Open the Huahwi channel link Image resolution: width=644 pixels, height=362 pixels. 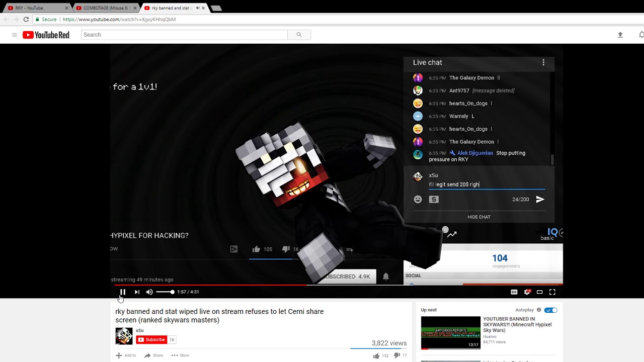490,336
